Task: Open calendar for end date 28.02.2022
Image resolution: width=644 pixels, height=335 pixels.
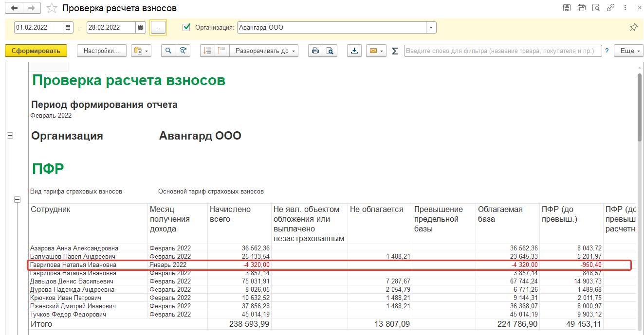Action: click(141, 28)
